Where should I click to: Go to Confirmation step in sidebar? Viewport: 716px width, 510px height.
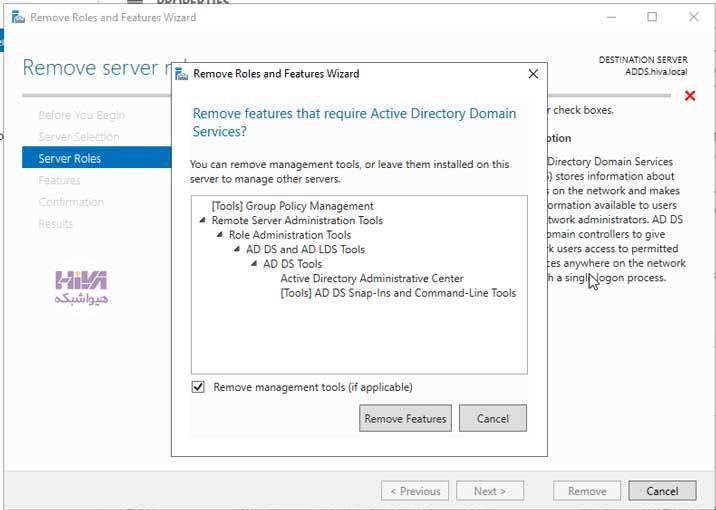point(71,202)
